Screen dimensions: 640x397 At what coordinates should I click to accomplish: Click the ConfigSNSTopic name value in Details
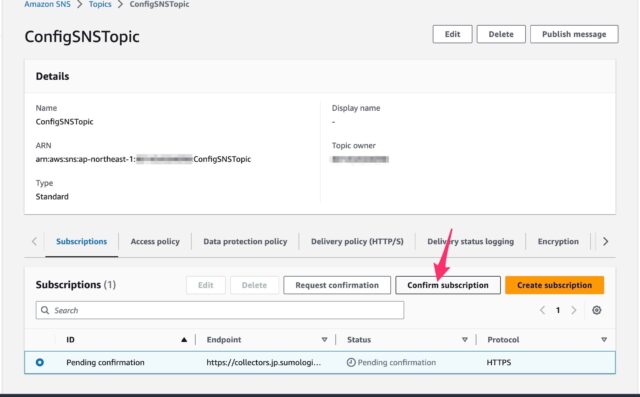[64, 122]
